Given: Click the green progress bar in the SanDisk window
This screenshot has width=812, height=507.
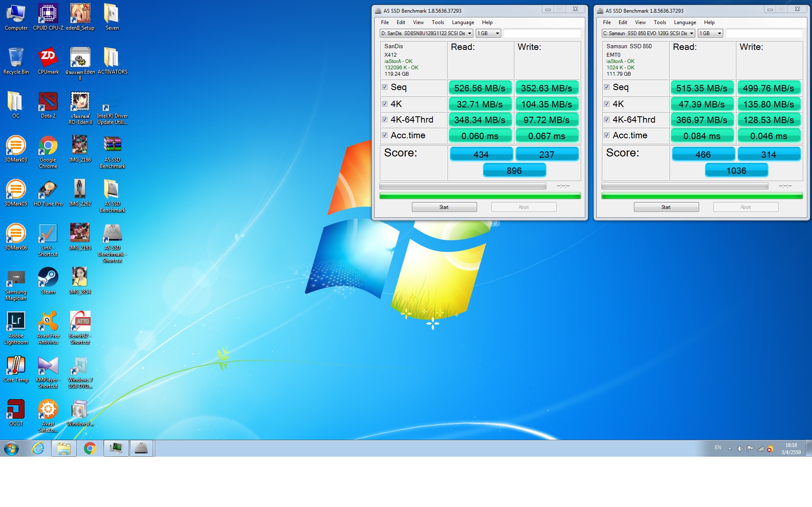Looking at the screenshot, I should pos(480,196).
